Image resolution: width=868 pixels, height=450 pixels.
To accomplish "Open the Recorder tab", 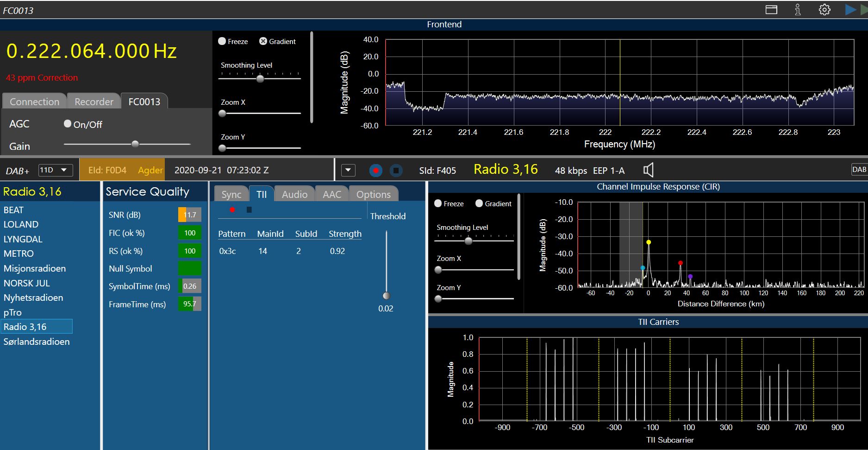I will pyautogui.click(x=94, y=101).
